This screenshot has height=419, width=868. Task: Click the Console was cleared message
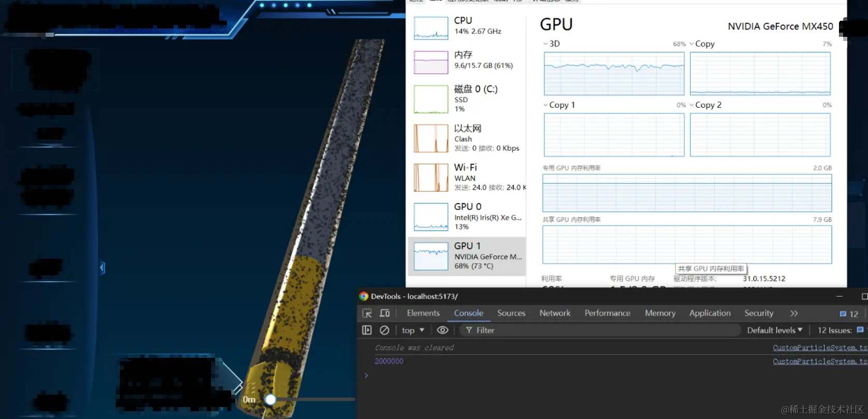pos(414,348)
